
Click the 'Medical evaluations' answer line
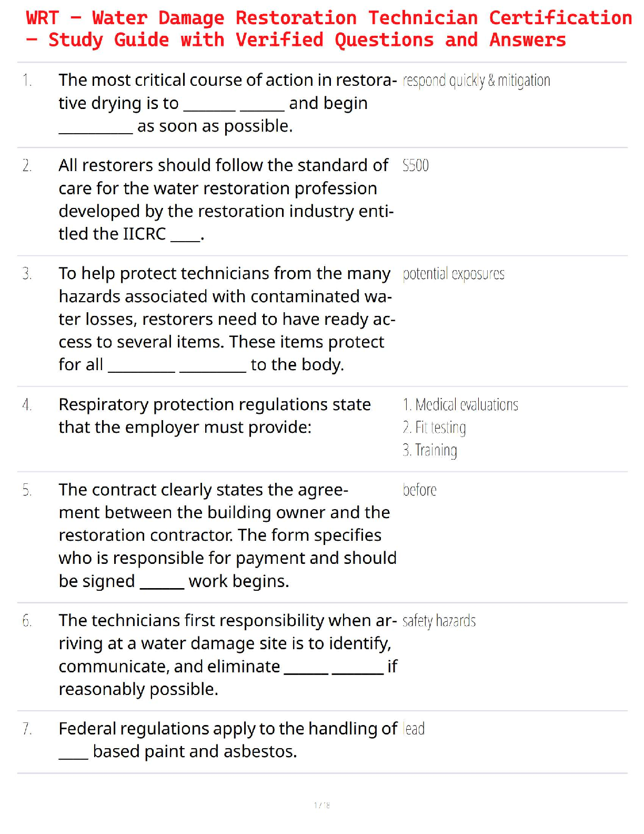pyautogui.click(x=461, y=405)
